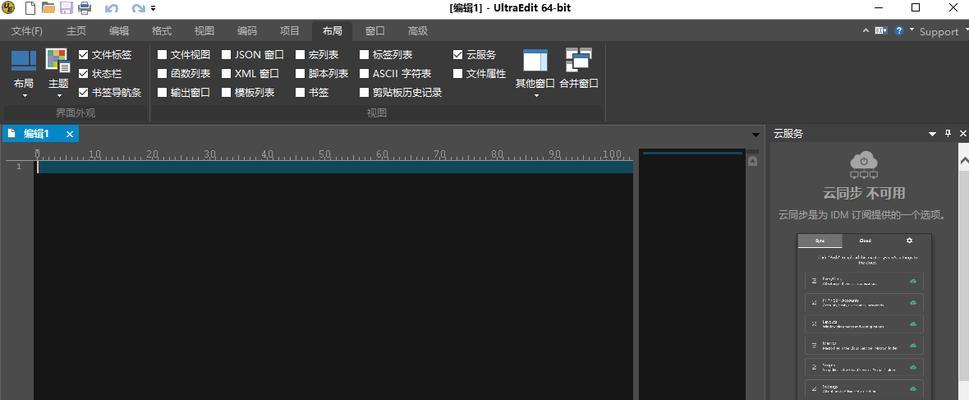Viewport: 969px width, 400px height.
Task: Enable the 标签列表 checkbox
Action: [364, 54]
